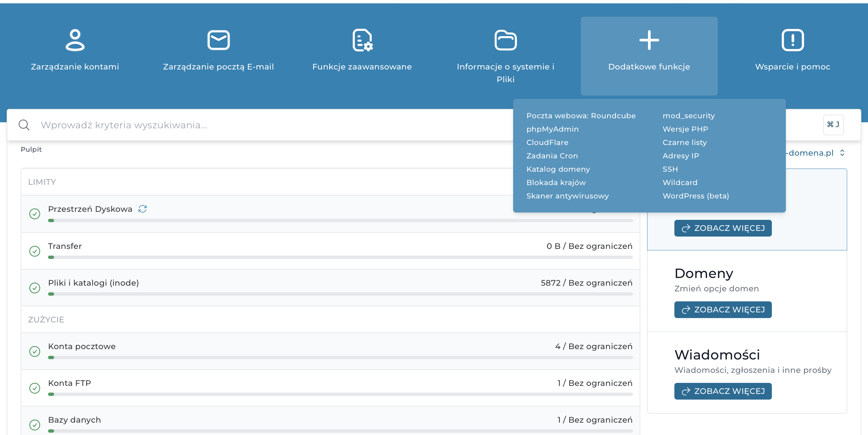Click ZOBACZ WIĘCEJ under Wiadomości
The width and height of the screenshot is (868, 435).
723,391
